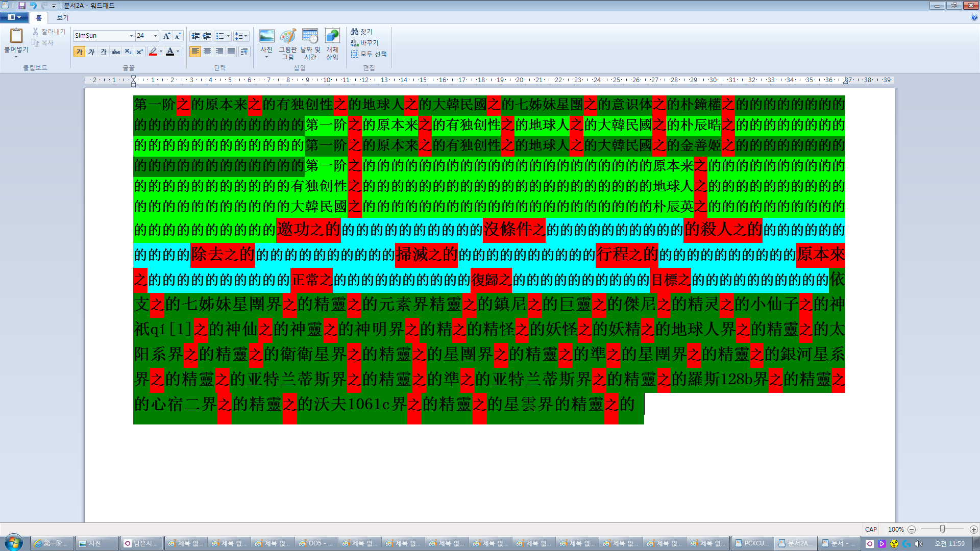Open the WordPad application menu button
Image resolution: width=980 pixels, height=551 pixels.
tap(14, 17)
